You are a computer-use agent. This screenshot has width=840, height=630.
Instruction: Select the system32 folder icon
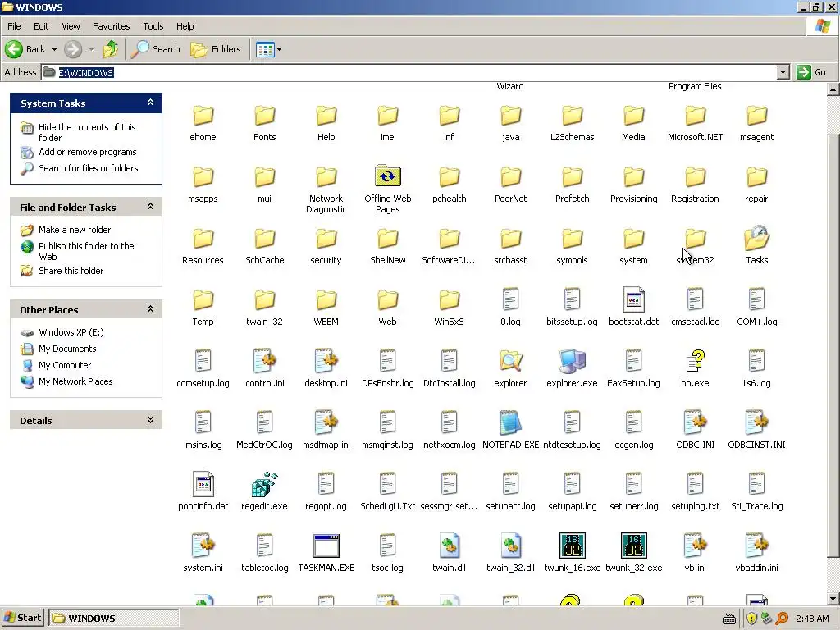696,239
